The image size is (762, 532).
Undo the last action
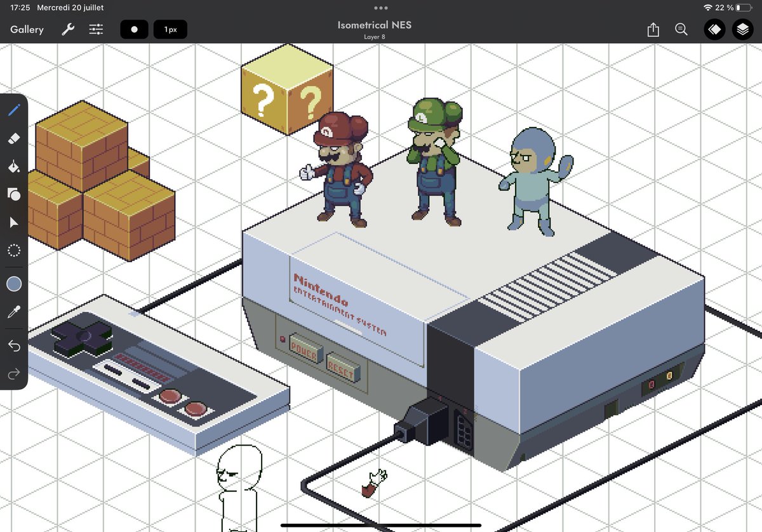coord(13,346)
